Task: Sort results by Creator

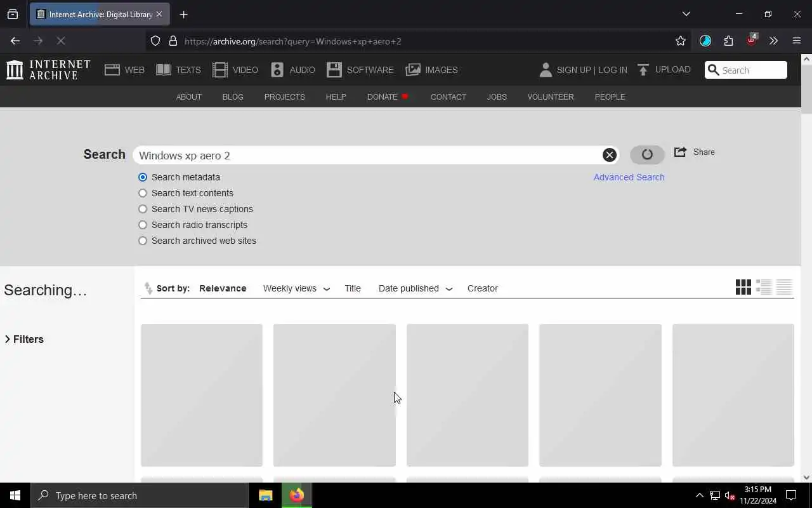Action: click(x=483, y=288)
